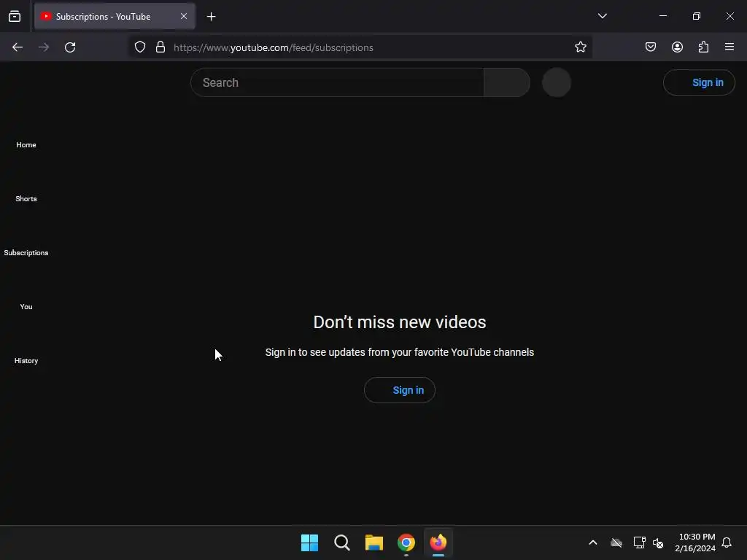Open Firefox View recent browsing icon

15,16
